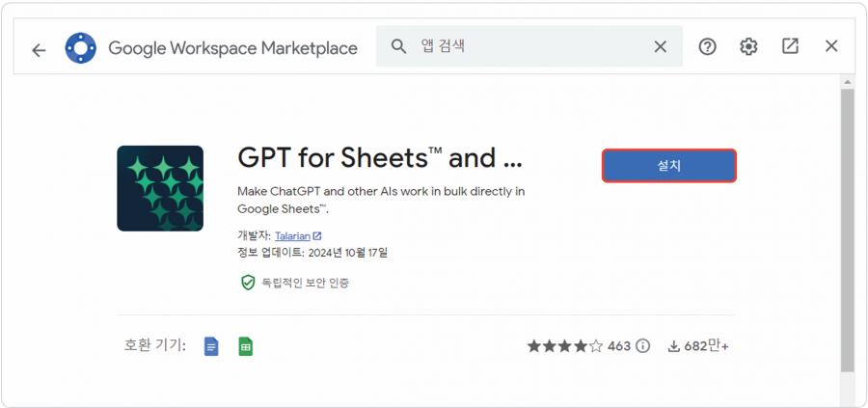
Task: Click the "Google Workspace Marketplace" header text
Action: pos(232,48)
